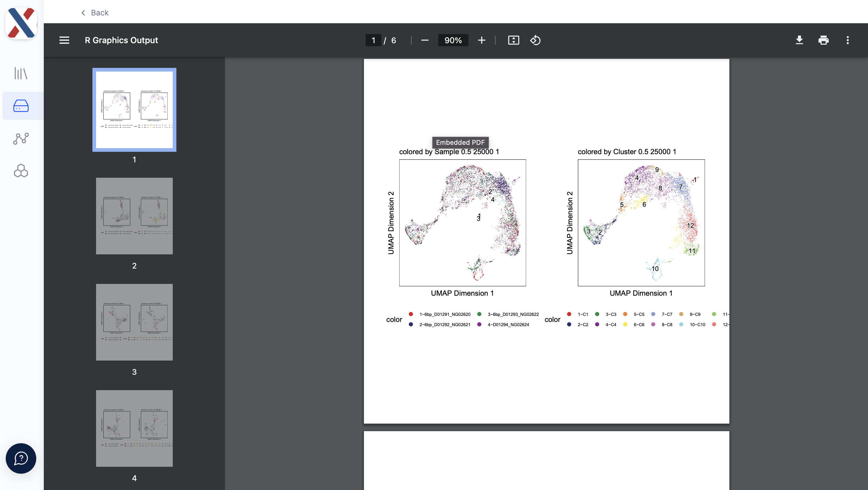Click the 2-6bp_D01292_NG02621 legend label

pos(445,324)
